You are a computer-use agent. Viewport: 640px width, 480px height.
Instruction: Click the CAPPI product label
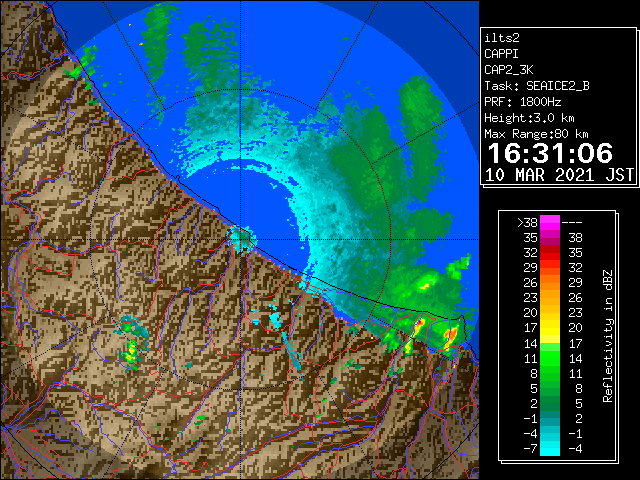[x=501, y=54]
